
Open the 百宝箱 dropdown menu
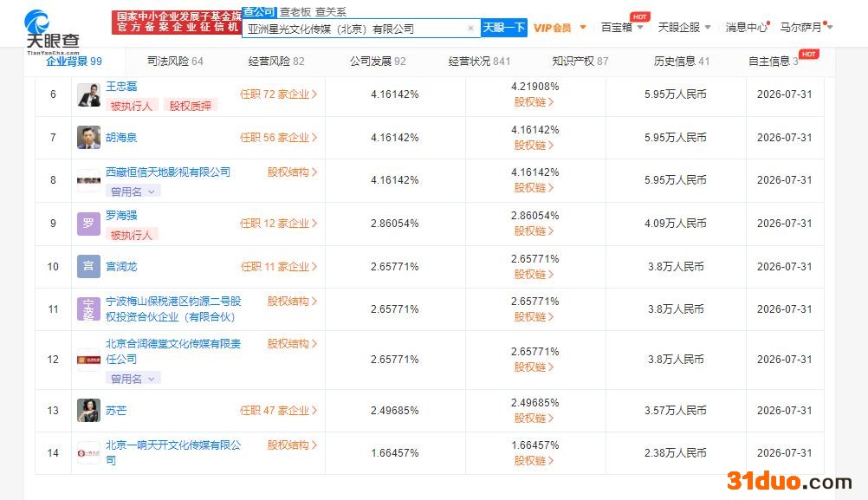(622, 28)
